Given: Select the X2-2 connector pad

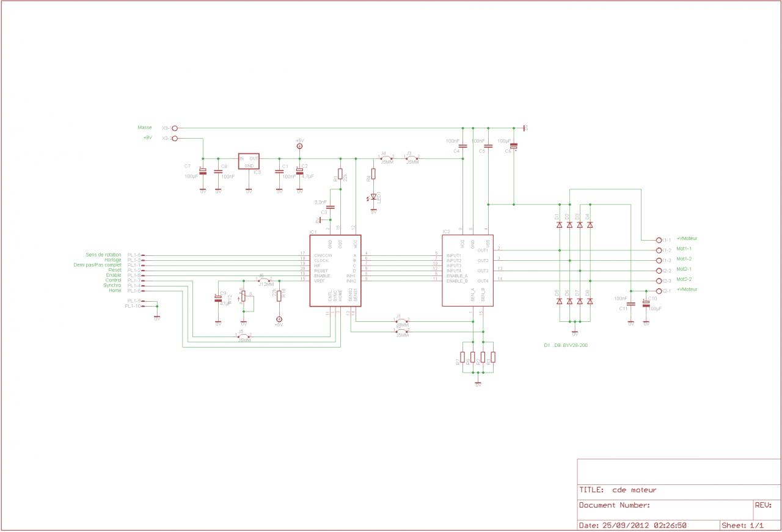Looking at the screenshot, I should [x=659, y=271].
